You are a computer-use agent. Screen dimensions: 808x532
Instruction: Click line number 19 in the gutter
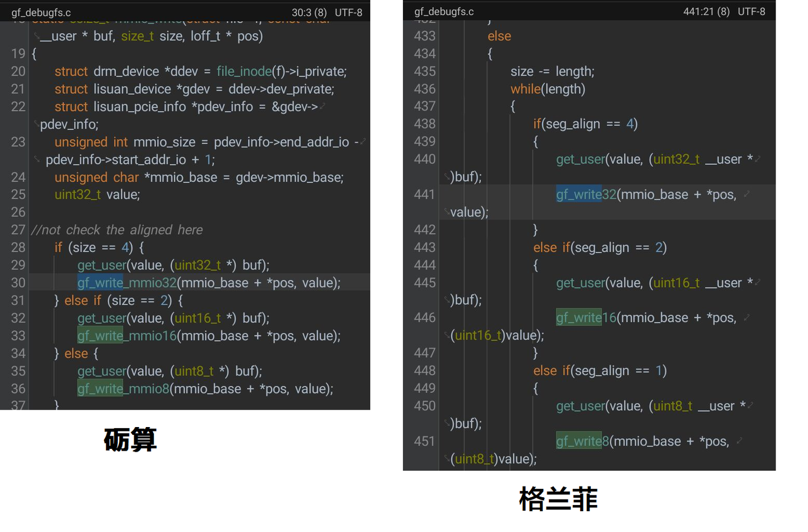18,53
